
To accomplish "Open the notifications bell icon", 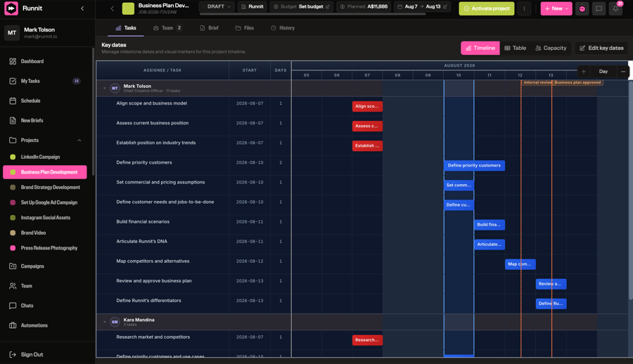I will pos(615,8).
